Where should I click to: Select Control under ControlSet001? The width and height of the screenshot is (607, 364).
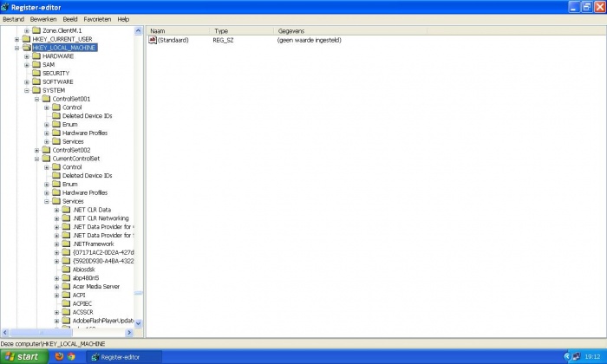72,107
